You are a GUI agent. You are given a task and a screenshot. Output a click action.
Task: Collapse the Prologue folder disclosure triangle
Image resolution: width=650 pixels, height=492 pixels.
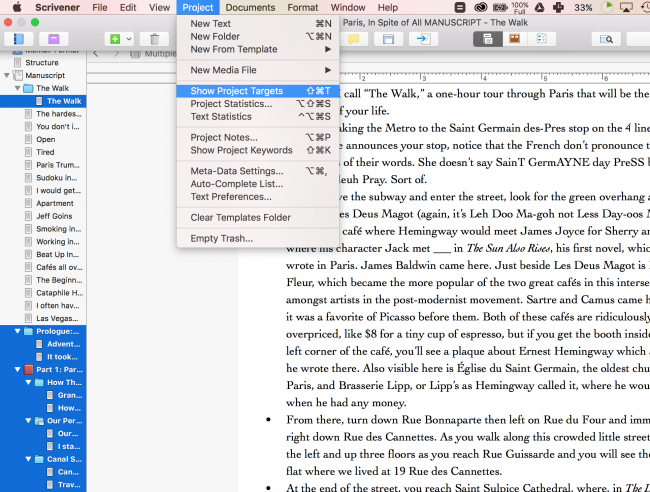click(x=18, y=331)
